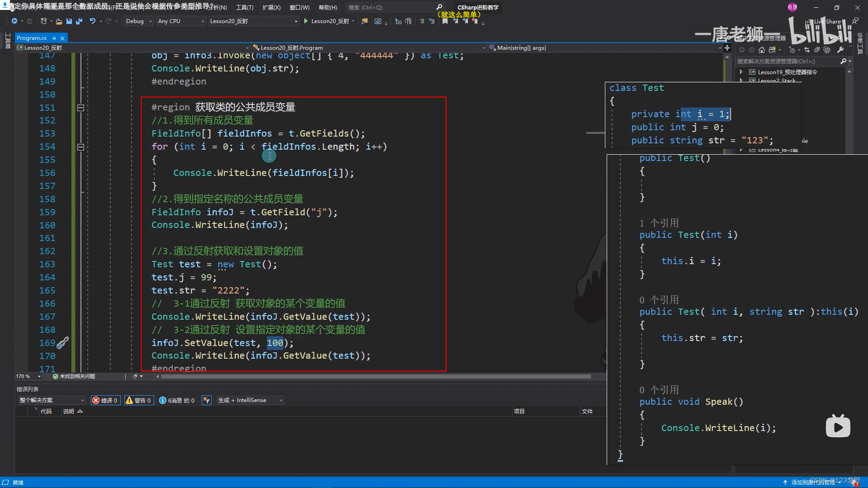Close the Program.cs tab
This screenshot has width=868, height=488.
[x=62, y=38]
